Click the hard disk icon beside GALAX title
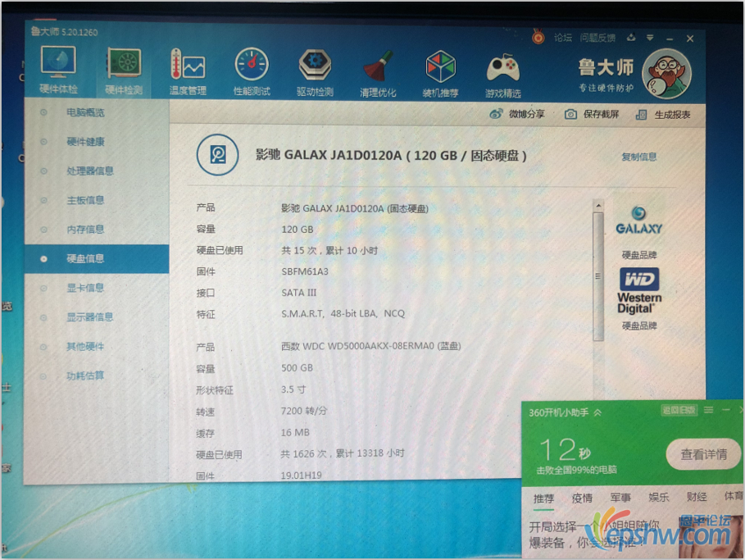 click(x=218, y=155)
